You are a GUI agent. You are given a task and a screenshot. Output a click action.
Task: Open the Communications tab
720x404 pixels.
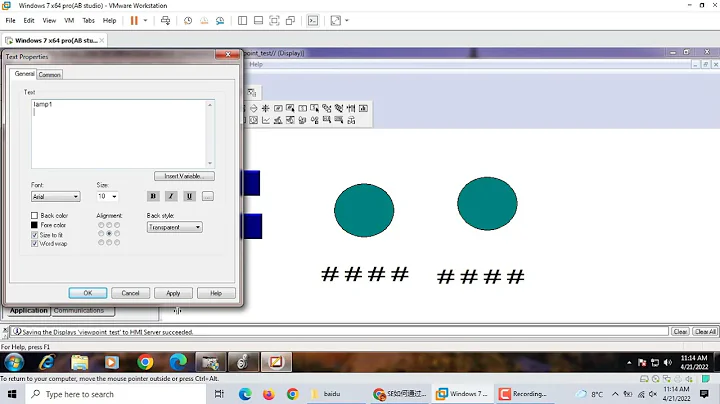79,311
